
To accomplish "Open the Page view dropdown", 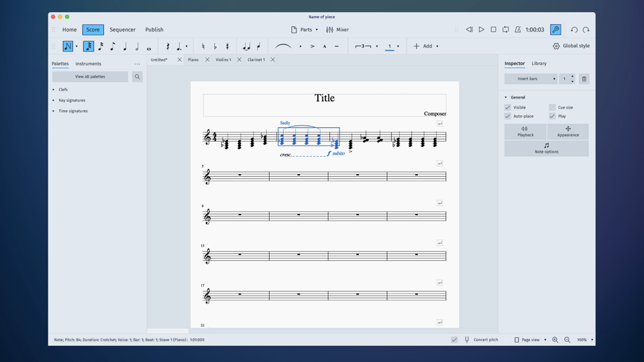I will (x=531, y=340).
